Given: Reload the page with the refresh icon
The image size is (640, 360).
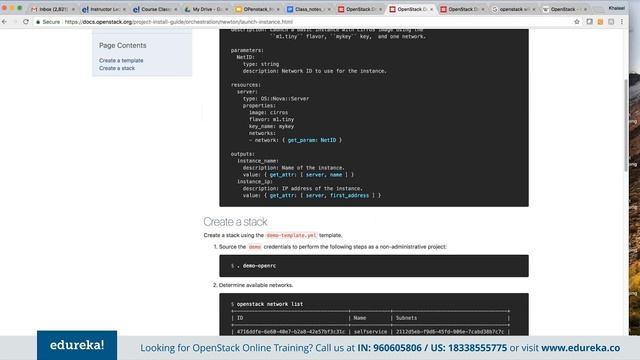Looking at the screenshot, I should point(26,22).
